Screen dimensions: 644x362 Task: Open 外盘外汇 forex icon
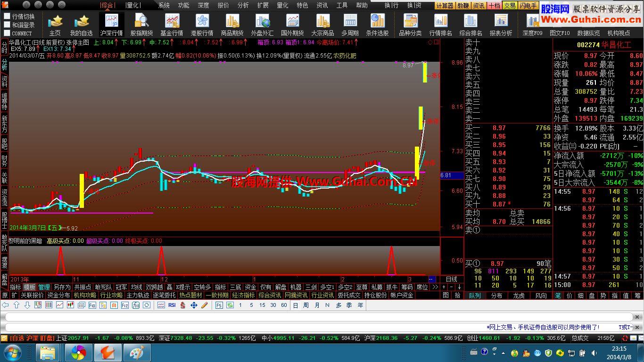[262, 25]
